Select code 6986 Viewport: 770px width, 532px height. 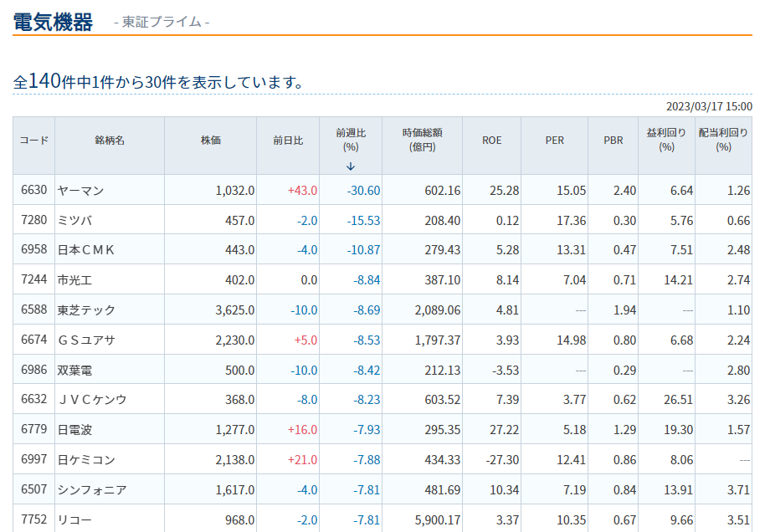[x=33, y=370]
